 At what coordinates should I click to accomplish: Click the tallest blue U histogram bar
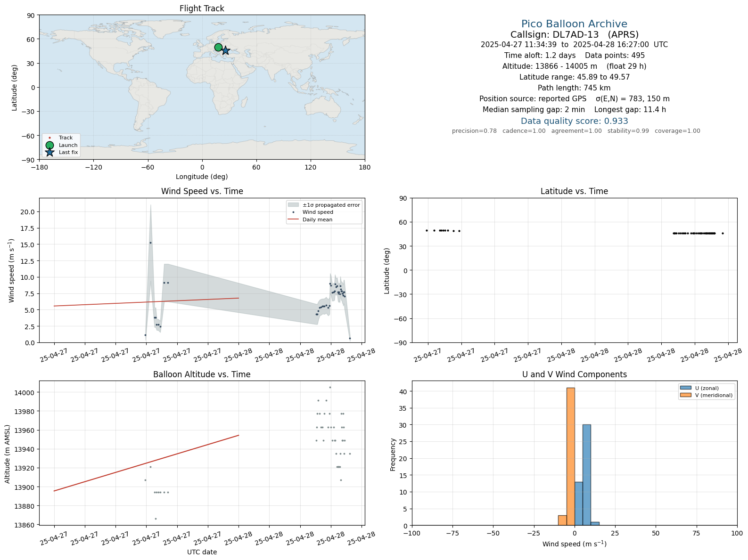586,475
